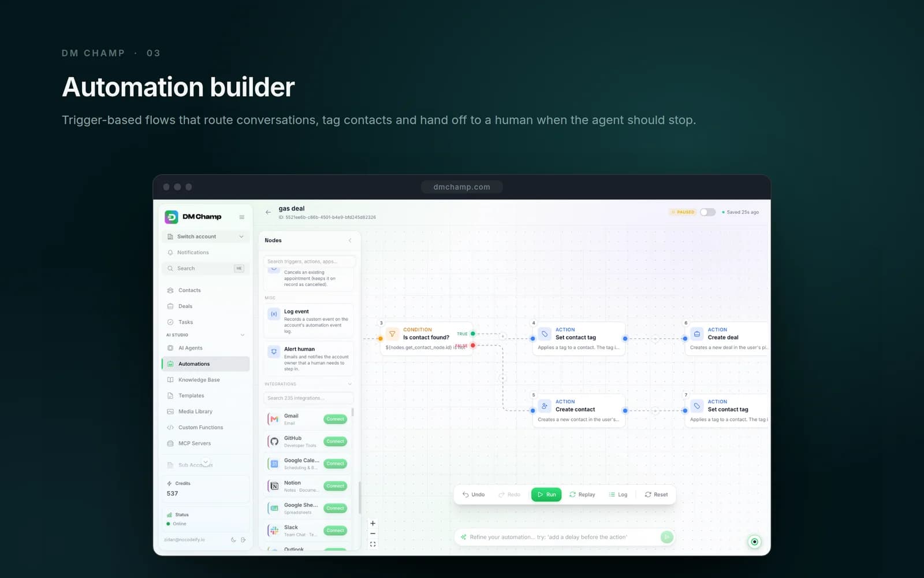Click the Replay button
Image resolution: width=924 pixels, height=578 pixels.
[582, 495]
